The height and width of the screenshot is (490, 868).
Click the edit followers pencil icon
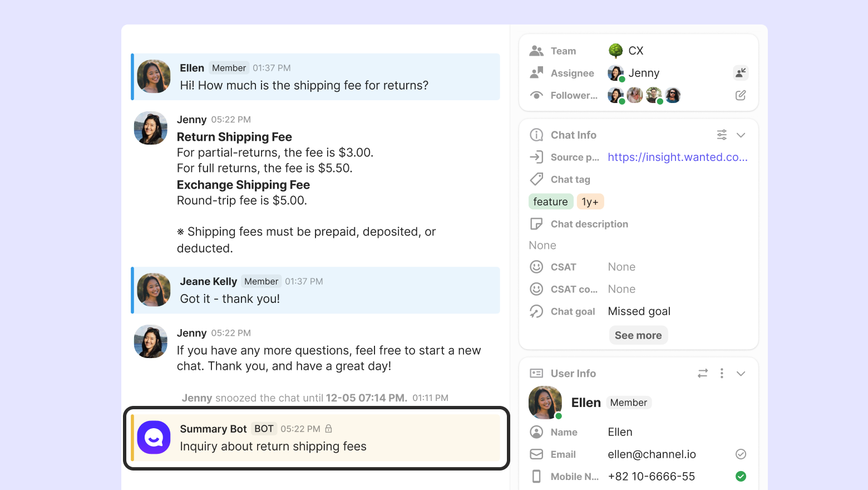tap(741, 95)
